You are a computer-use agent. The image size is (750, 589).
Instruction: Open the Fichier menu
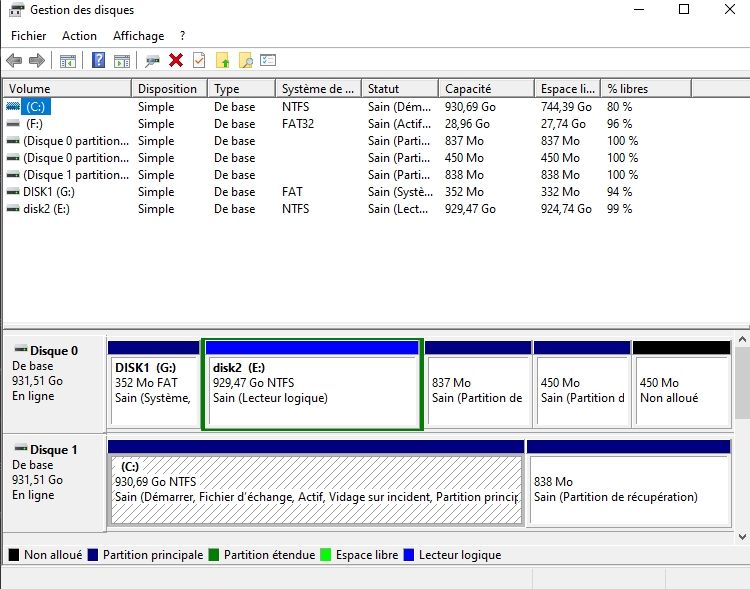[x=29, y=36]
